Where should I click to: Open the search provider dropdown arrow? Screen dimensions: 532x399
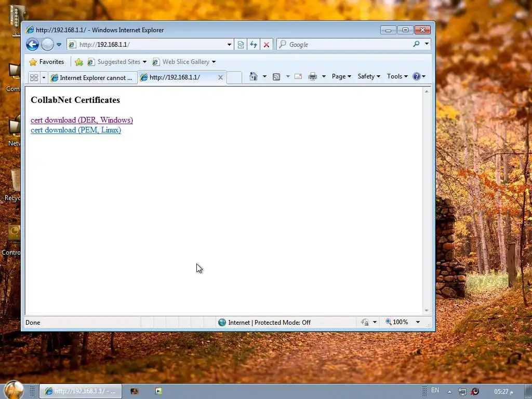(x=427, y=44)
